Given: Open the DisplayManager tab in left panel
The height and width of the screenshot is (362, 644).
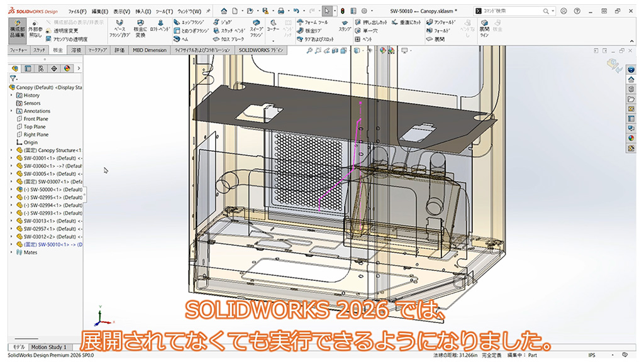Looking at the screenshot, I should (x=67, y=69).
